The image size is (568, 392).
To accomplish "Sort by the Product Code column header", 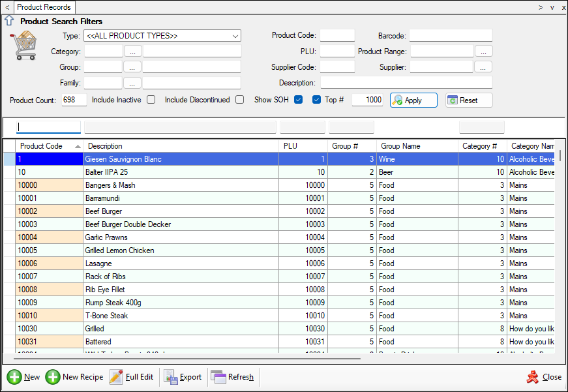I will coord(50,146).
